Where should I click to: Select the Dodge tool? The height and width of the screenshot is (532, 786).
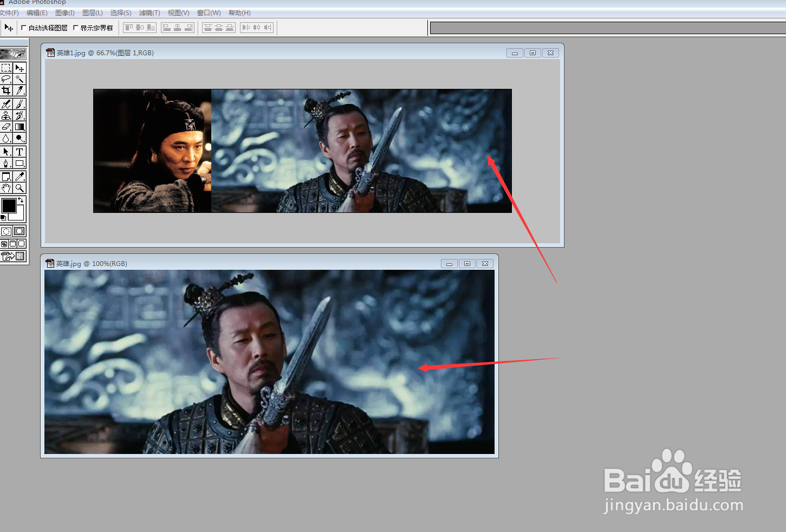tap(20, 138)
